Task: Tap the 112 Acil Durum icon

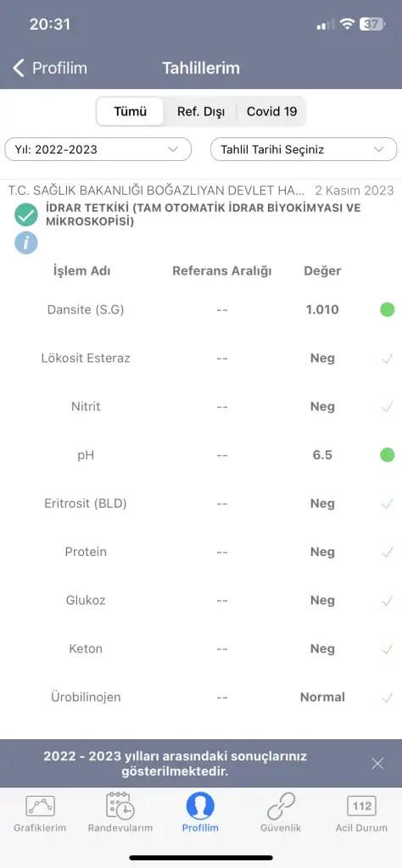Action: coord(361,807)
